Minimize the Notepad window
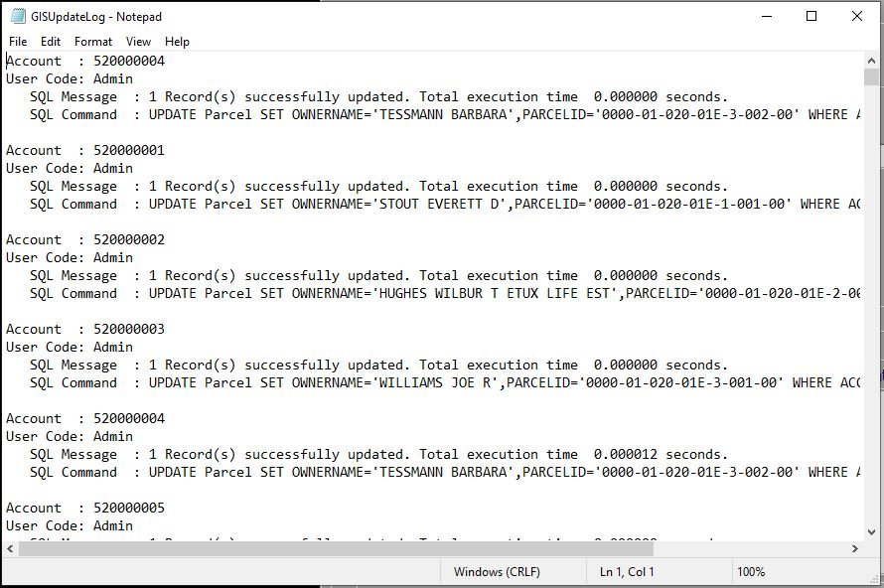The height and width of the screenshot is (588, 884). (766, 16)
